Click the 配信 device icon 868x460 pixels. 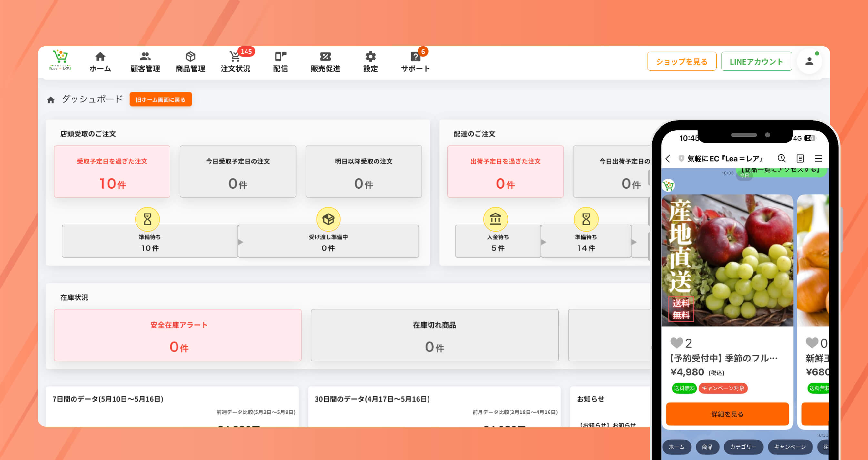(x=280, y=56)
